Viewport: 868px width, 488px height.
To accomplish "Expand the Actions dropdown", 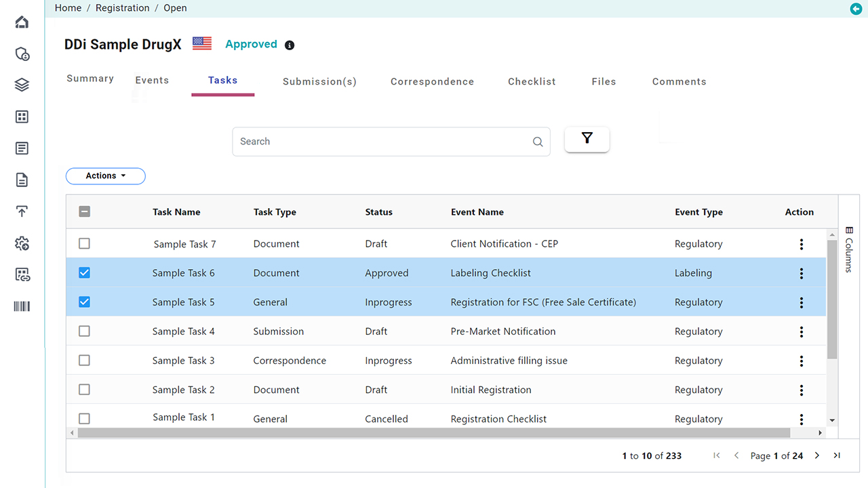I will click(x=106, y=176).
